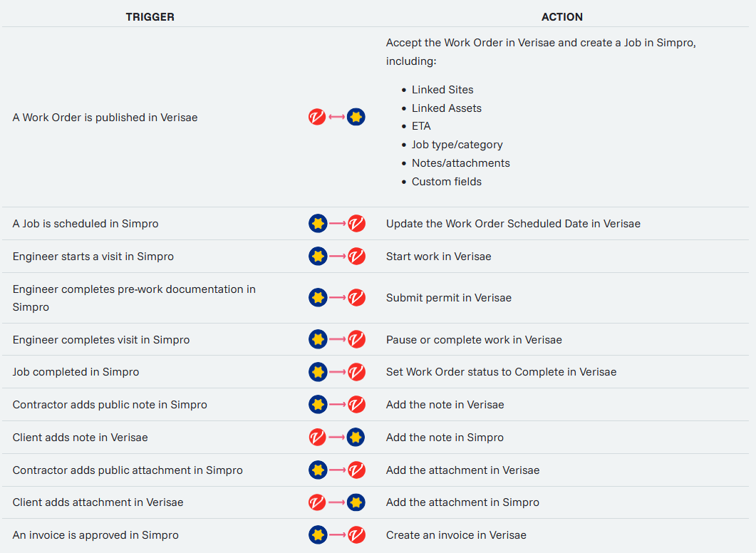Click Simpro icon in Work Order published row
Viewport: 756px width, 553px height.
click(x=356, y=117)
